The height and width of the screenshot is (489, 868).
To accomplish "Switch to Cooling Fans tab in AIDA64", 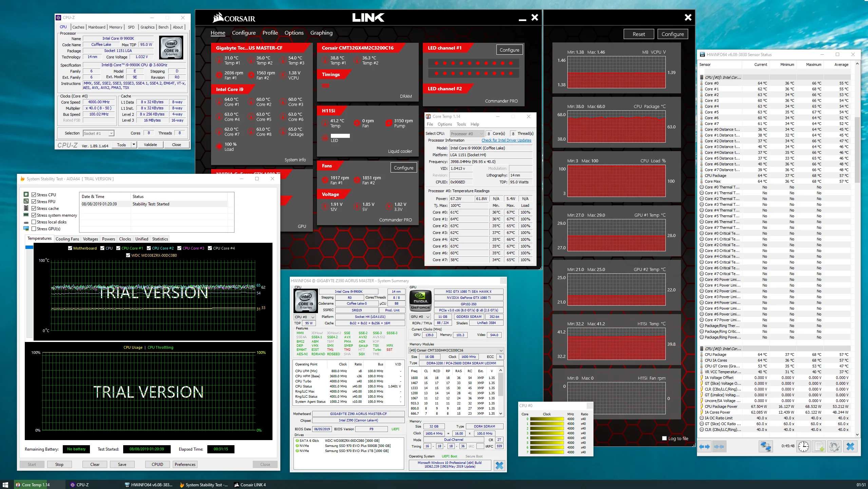I will (67, 239).
